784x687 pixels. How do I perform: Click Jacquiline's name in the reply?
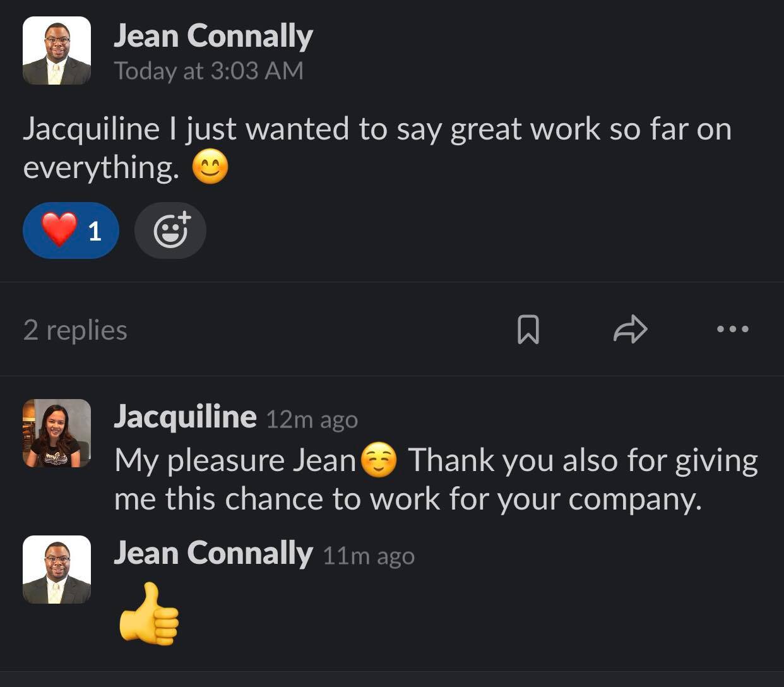[185, 417]
